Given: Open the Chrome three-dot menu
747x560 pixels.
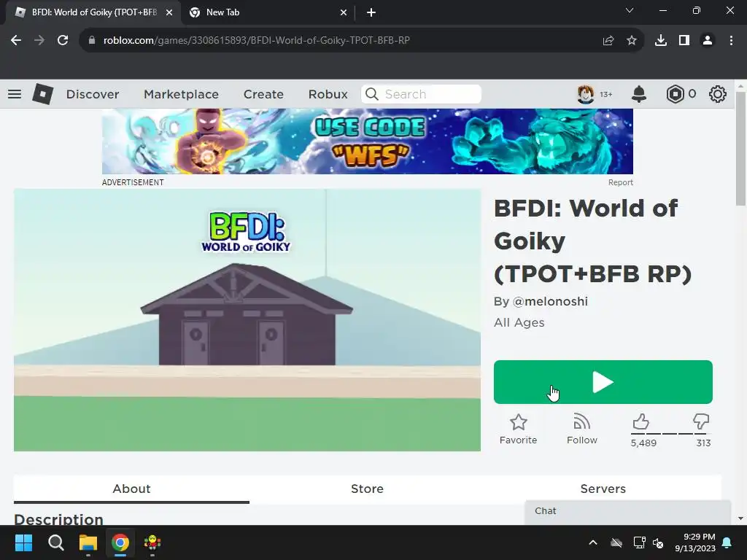Looking at the screenshot, I should 731,41.
